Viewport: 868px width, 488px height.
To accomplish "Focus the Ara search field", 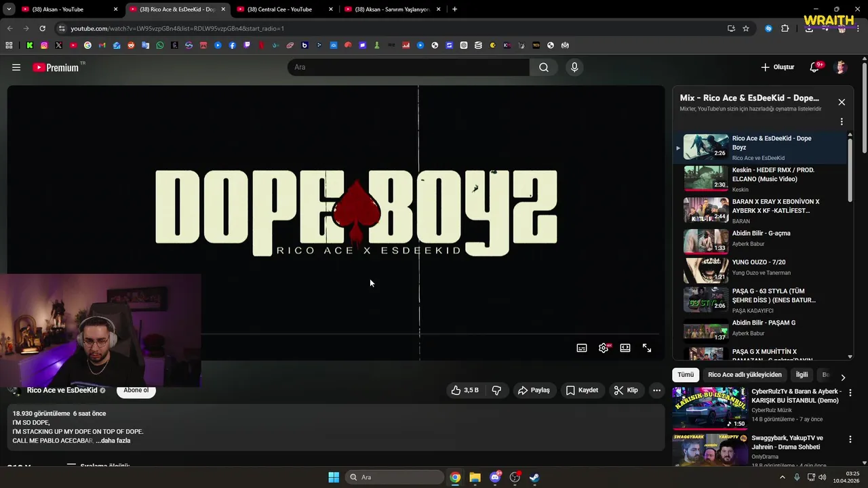I will click(x=408, y=67).
